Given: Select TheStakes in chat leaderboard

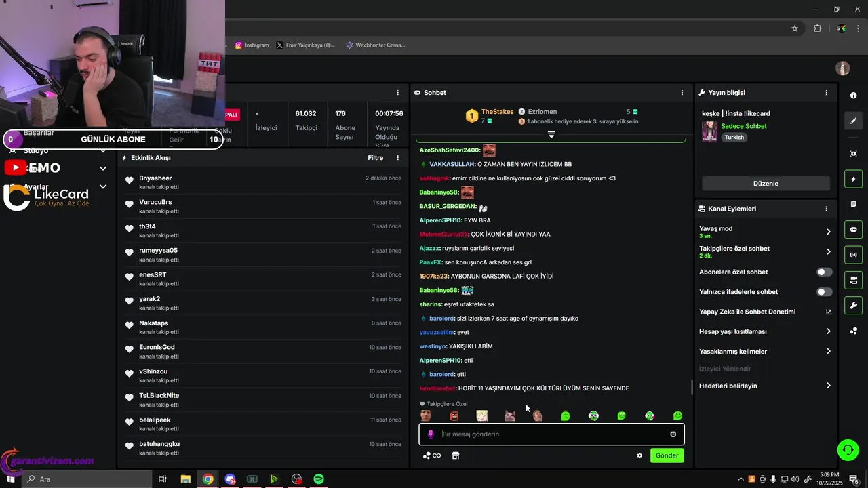Looking at the screenshot, I should [497, 112].
